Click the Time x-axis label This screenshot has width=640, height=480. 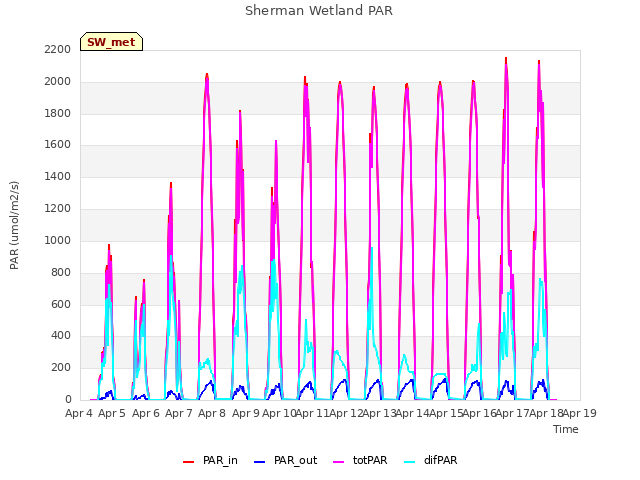[x=566, y=429]
